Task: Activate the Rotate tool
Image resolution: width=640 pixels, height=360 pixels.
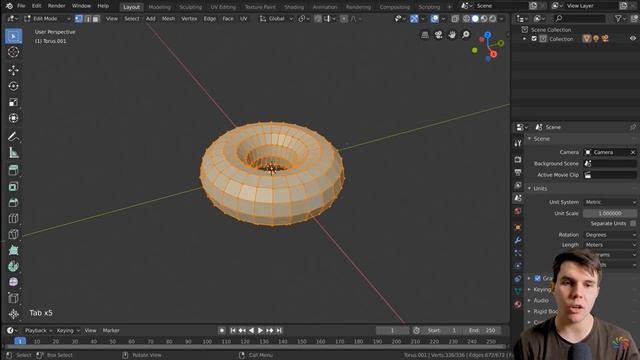Action: [x=13, y=86]
